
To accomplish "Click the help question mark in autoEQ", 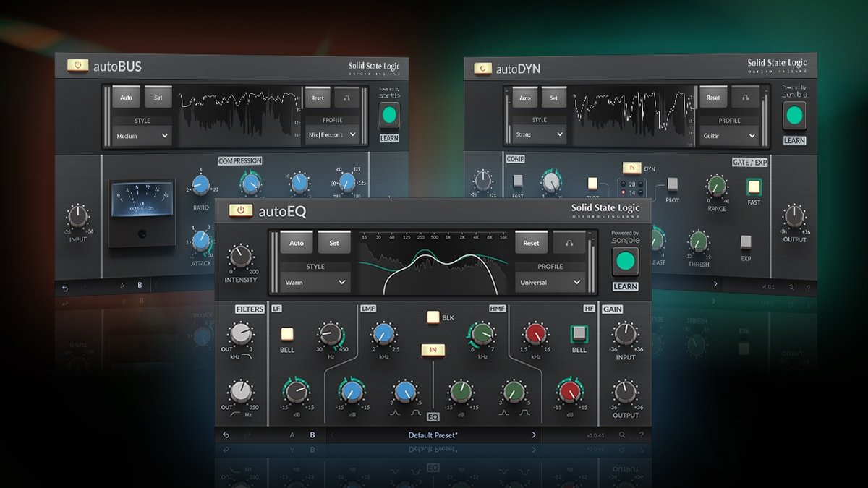I will (641, 435).
